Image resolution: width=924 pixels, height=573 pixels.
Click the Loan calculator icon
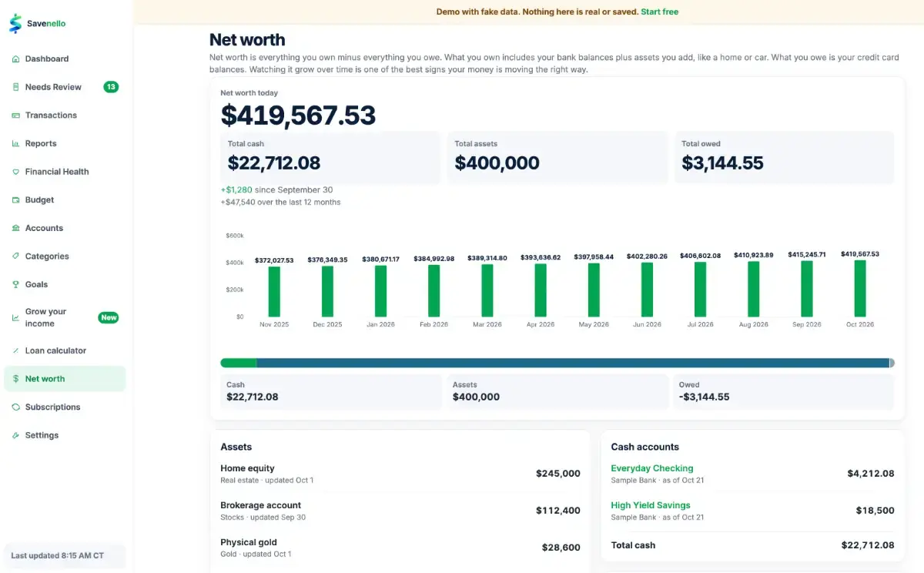click(15, 351)
